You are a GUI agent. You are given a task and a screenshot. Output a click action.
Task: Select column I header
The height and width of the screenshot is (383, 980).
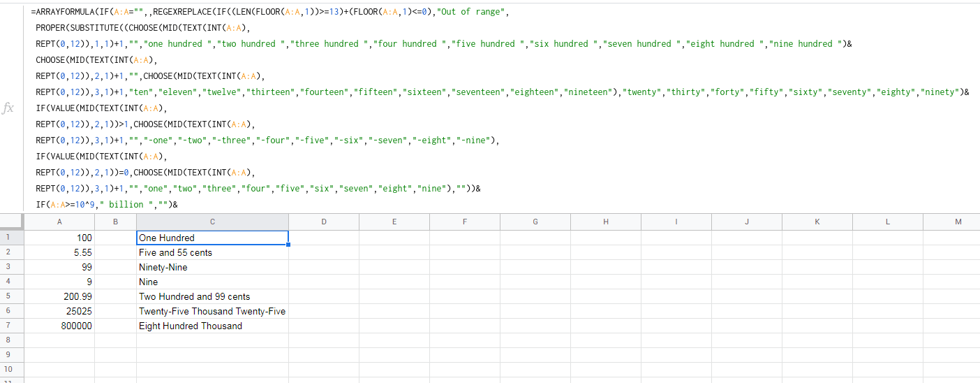click(x=676, y=222)
